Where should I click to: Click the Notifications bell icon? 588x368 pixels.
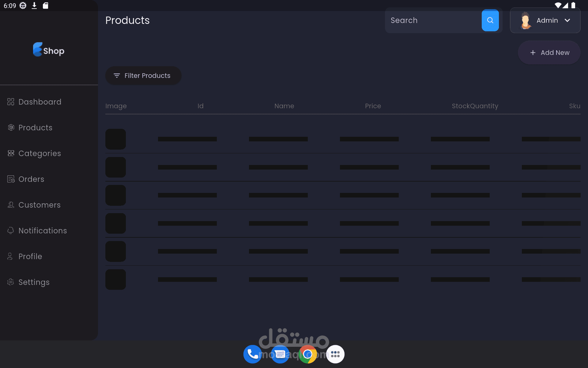click(x=11, y=231)
